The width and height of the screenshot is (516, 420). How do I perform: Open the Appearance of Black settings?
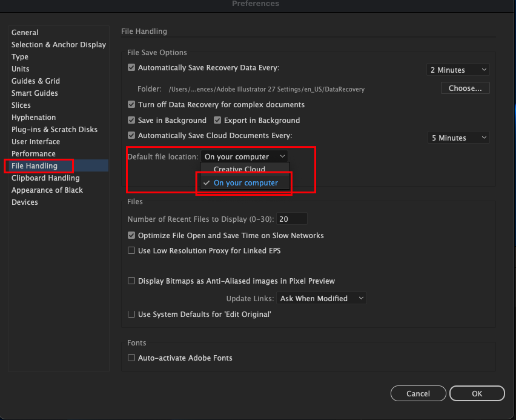pyautogui.click(x=47, y=190)
